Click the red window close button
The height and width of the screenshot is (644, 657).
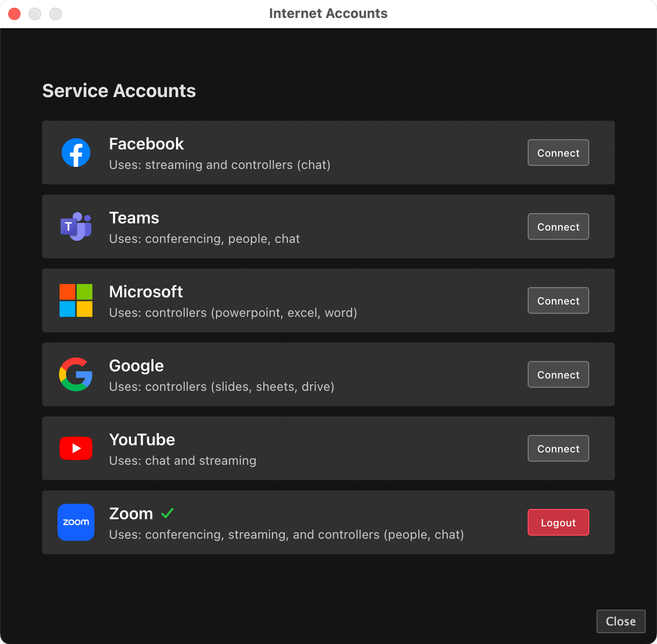click(14, 14)
